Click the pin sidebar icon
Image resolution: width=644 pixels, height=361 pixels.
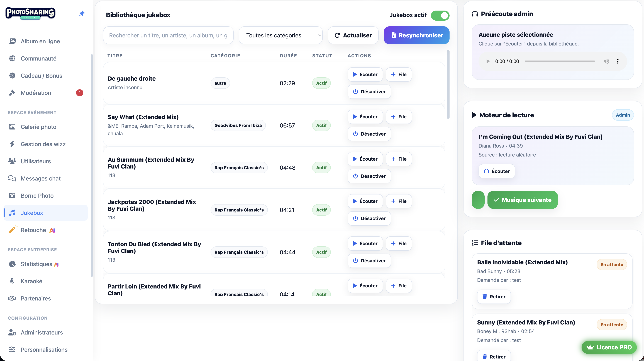(82, 13)
